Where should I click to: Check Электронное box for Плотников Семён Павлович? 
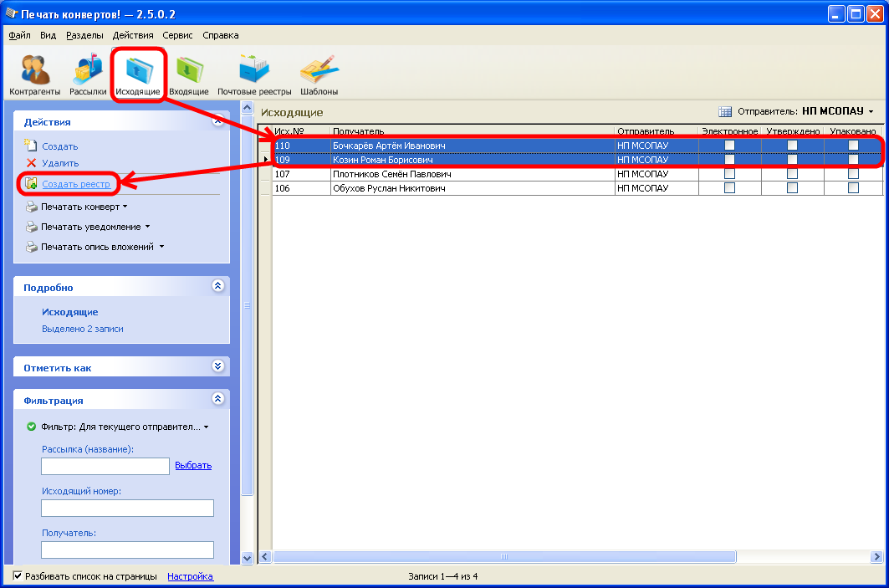(x=729, y=174)
